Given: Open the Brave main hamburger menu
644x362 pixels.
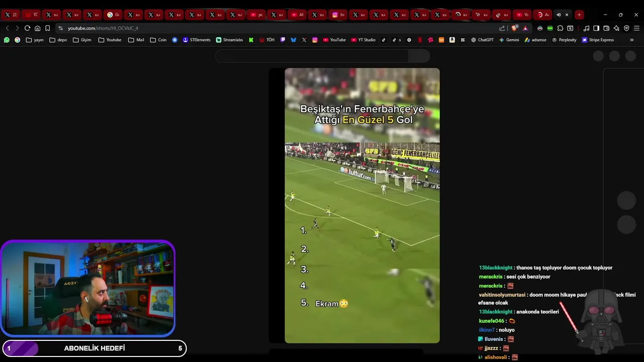Looking at the screenshot, I should (636, 28).
